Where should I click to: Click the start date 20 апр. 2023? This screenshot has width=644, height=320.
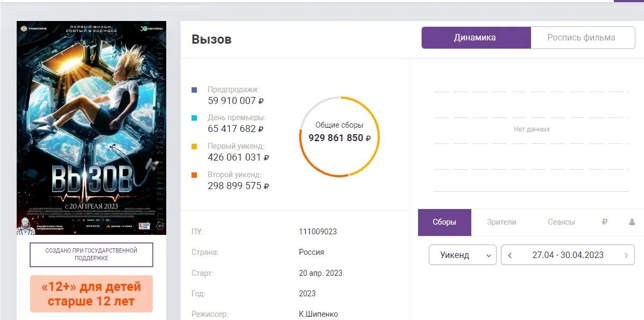(x=321, y=273)
